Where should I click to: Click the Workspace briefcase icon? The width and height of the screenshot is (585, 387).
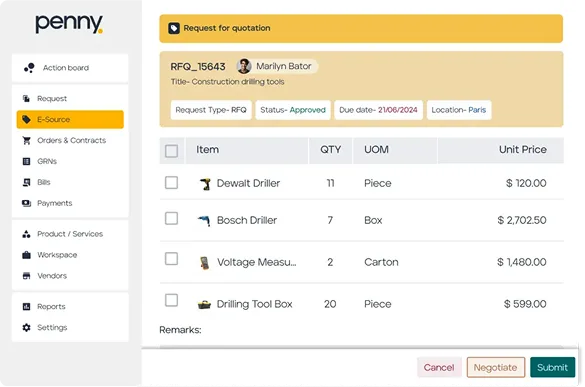point(26,255)
